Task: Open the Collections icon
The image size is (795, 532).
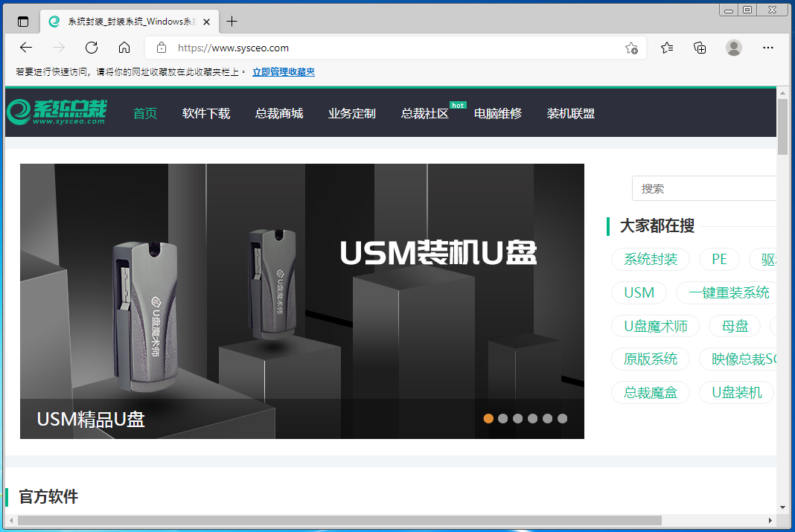Action: click(700, 48)
